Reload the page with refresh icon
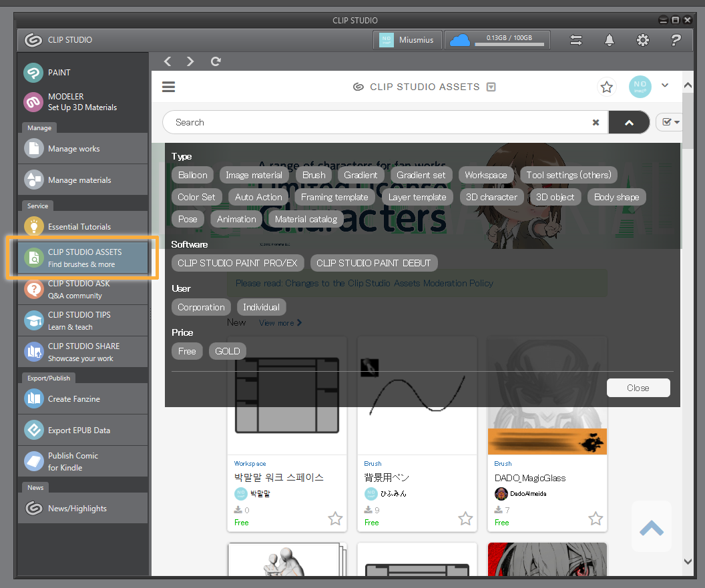705x588 pixels. pyautogui.click(x=216, y=61)
